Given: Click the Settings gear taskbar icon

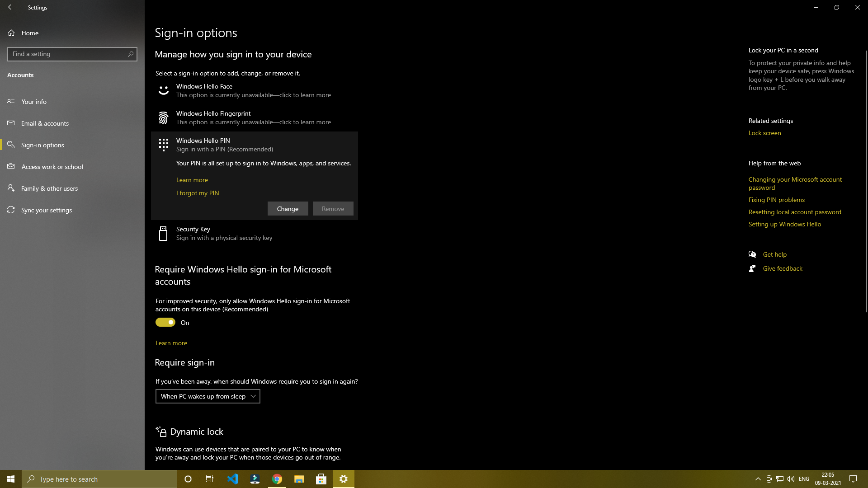Looking at the screenshot, I should tap(344, 479).
